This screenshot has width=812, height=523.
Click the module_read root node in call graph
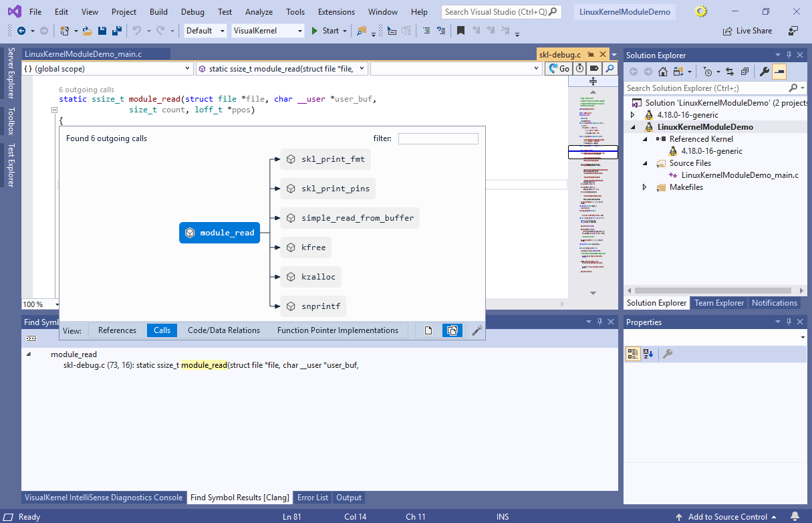point(219,233)
